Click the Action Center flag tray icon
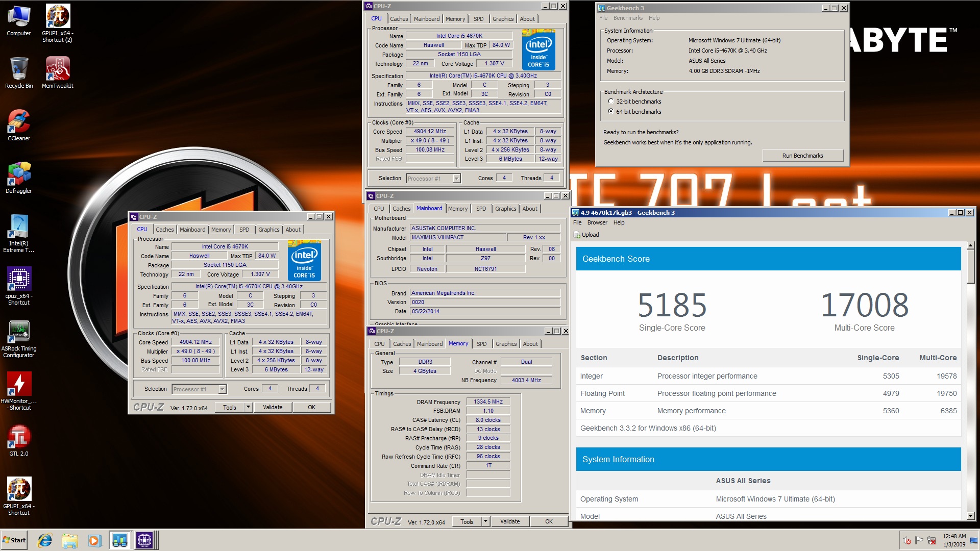This screenshot has height=551, width=980. [x=919, y=540]
